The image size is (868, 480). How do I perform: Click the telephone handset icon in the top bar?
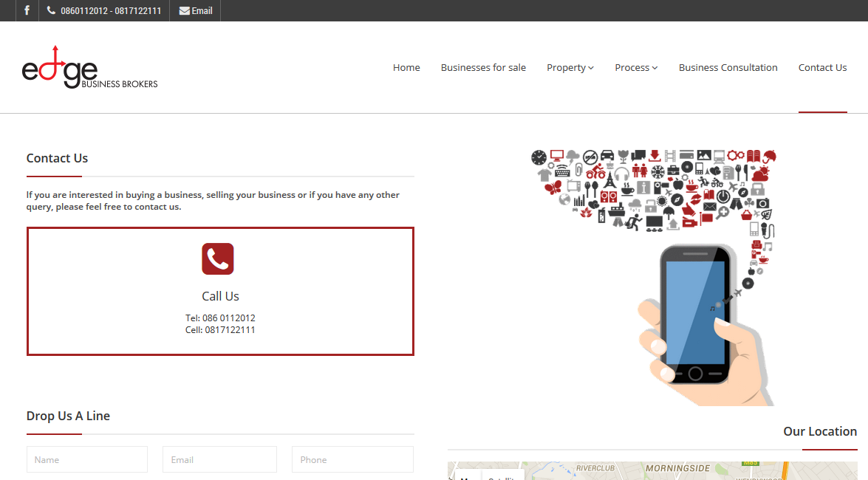click(x=51, y=10)
